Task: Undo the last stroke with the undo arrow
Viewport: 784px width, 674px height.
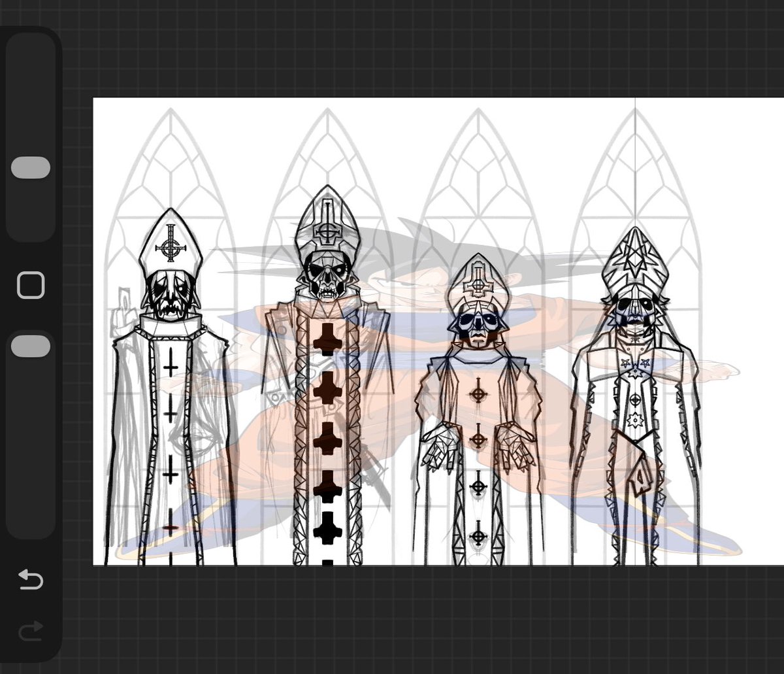Action: pos(31,579)
